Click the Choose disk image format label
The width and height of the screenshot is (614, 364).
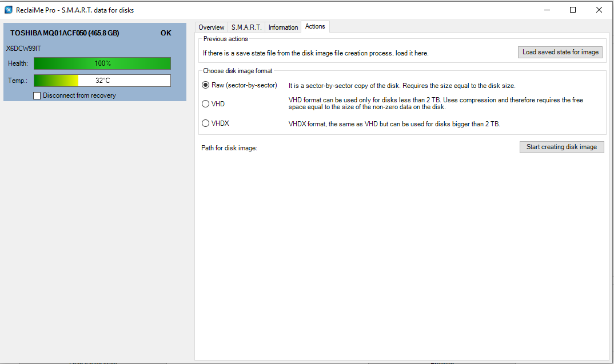238,71
